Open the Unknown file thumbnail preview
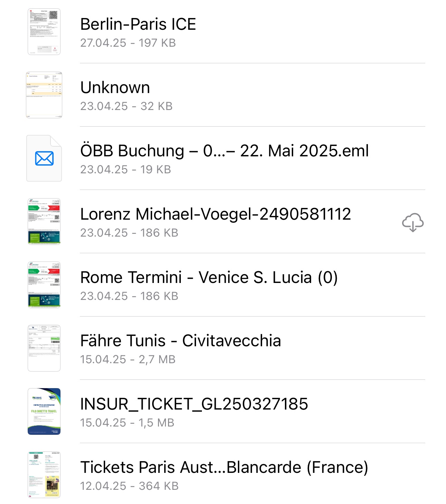Screen dimensions: 446x504 (x=44, y=95)
